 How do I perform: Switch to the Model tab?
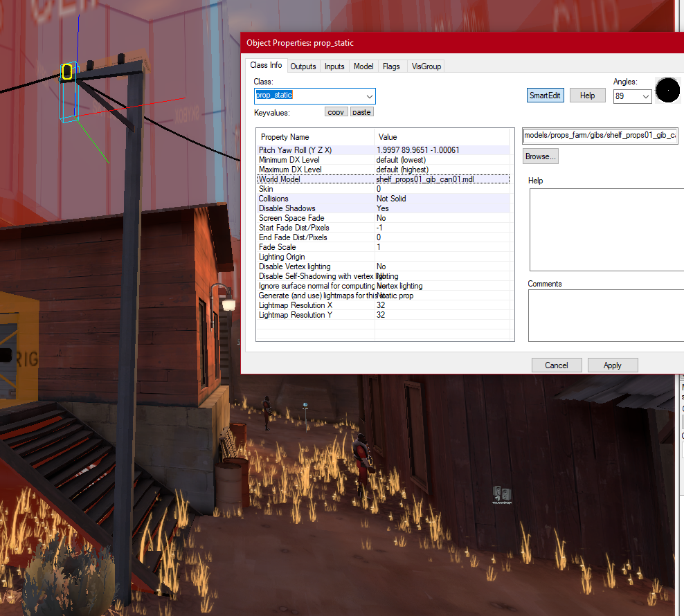click(363, 66)
